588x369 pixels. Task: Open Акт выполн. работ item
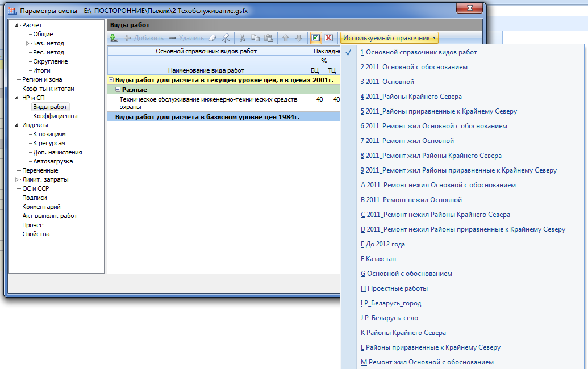tap(49, 216)
